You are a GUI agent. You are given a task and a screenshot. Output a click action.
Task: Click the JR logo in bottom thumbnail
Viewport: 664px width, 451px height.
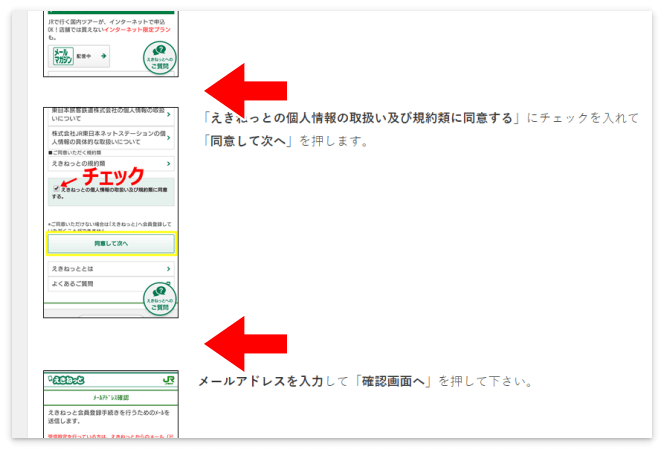pyautogui.click(x=169, y=380)
